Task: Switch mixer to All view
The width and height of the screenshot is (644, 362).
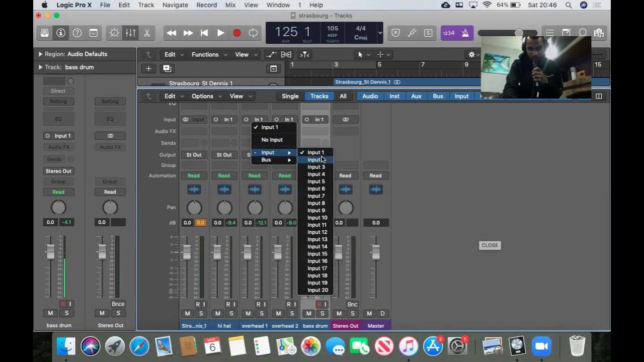Action: click(x=343, y=96)
